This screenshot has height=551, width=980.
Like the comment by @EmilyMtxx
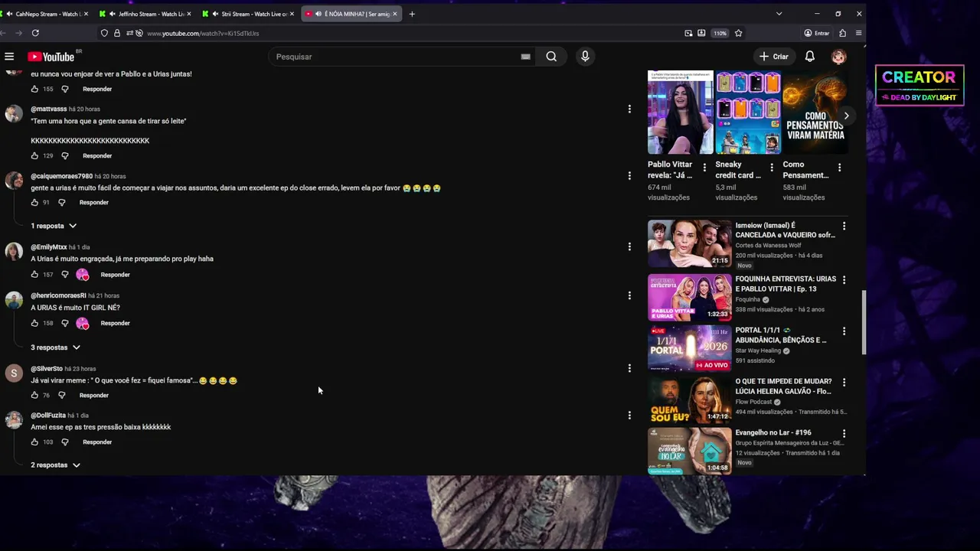tap(34, 275)
